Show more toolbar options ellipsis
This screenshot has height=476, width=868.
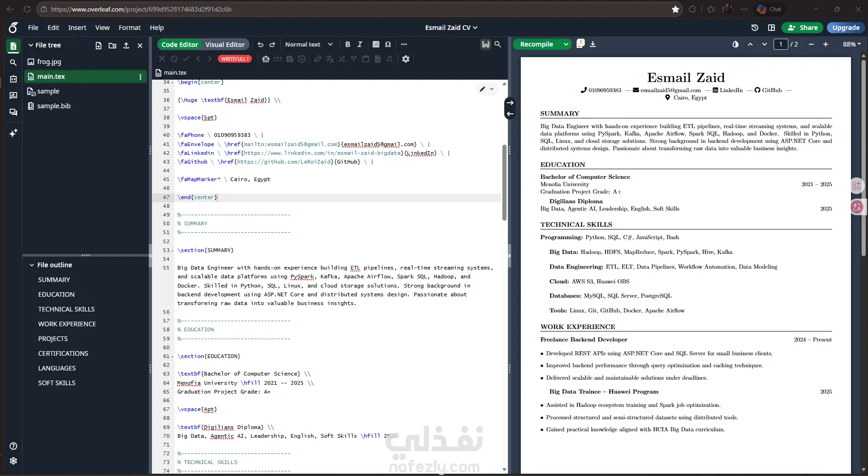[x=404, y=44]
